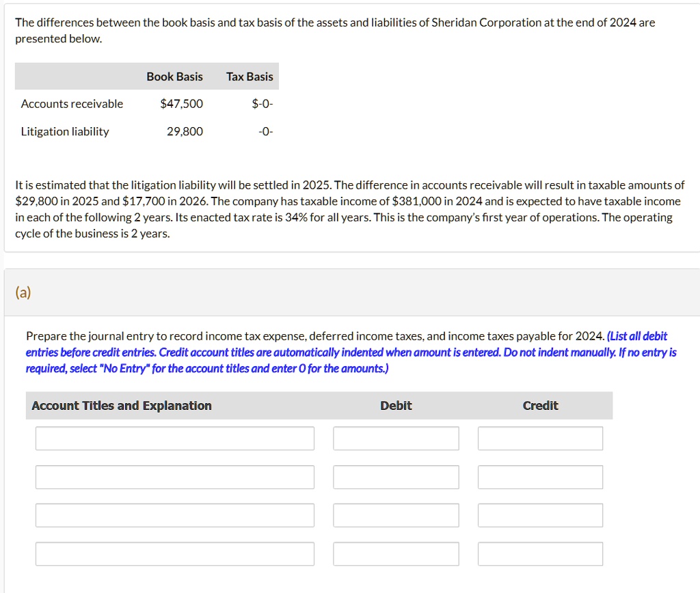This screenshot has height=593, width=700.
Task: Click the third Debit amount field
Action: [x=396, y=515]
